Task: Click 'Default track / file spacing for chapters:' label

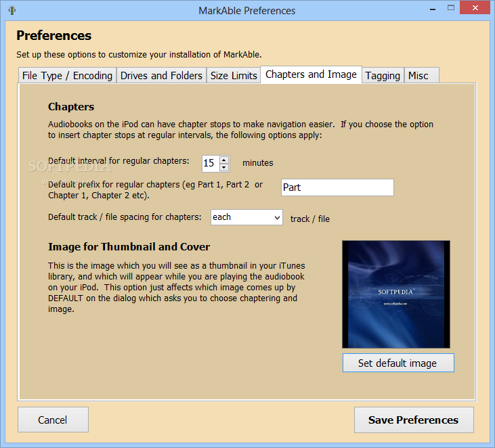Action: tap(125, 217)
